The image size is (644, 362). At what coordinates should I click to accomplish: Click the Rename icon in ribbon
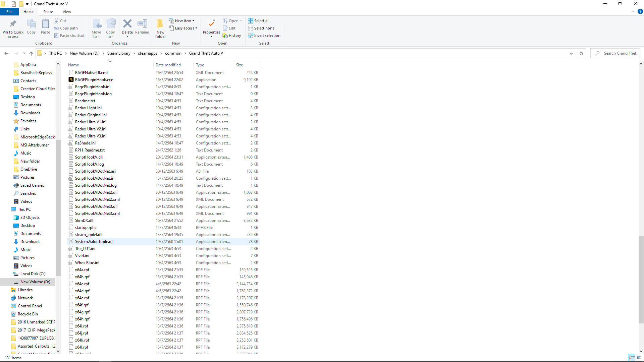tap(142, 24)
